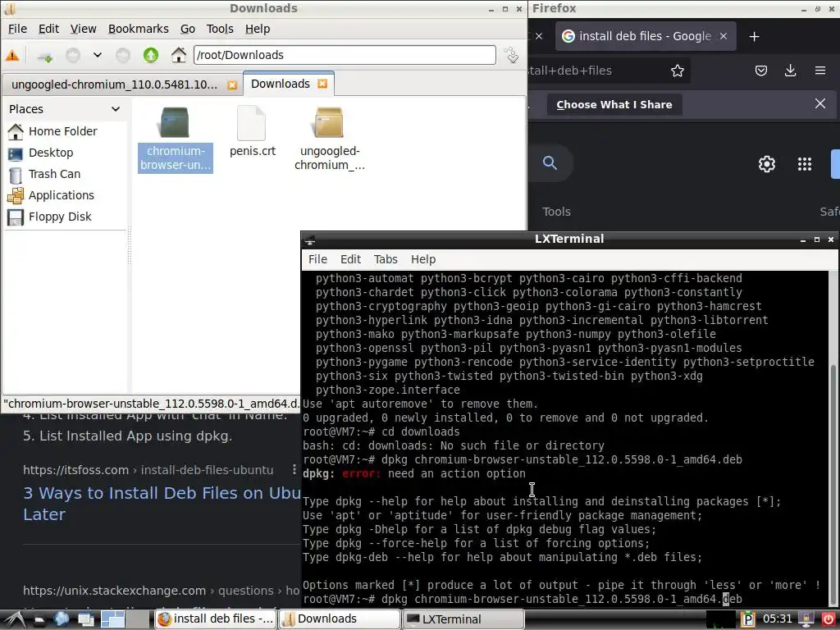Open the Firefox hamburger menu
840x630 pixels.
click(819, 71)
